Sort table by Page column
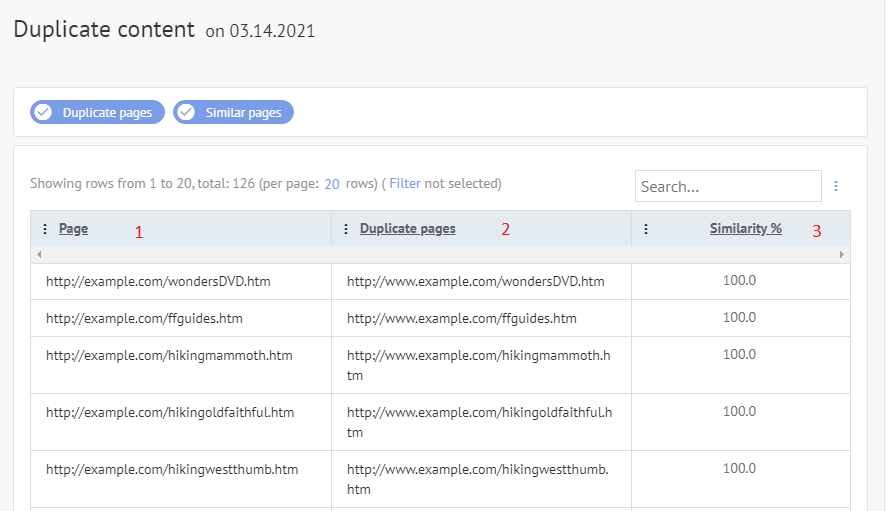 (x=73, y=229)
